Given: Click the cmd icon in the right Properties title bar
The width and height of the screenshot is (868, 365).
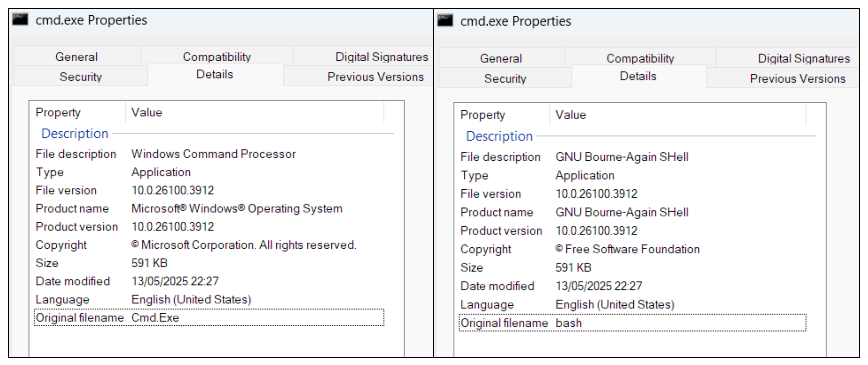Looking at the screenshot, I should 445,20.
